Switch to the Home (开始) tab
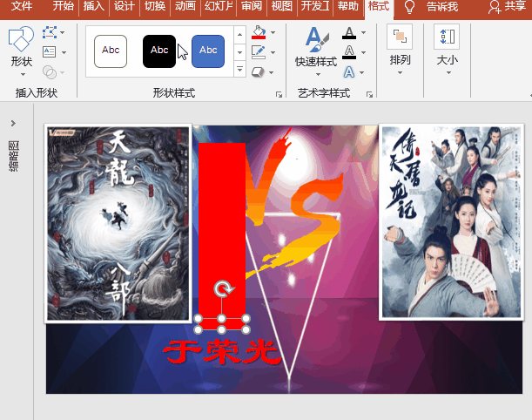 point(63,6)
